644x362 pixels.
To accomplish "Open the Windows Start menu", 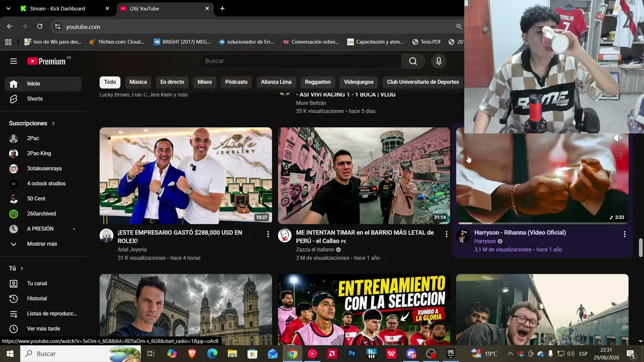I will (10, 354).
